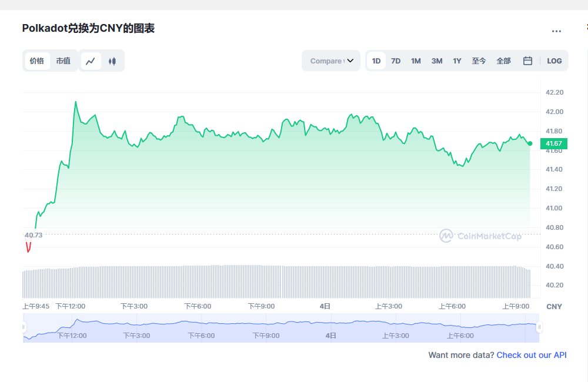588x382 pixels.
Task: Click the green end-point dot on the chart line
Action: pyautogui.click(x=530, y=143)
